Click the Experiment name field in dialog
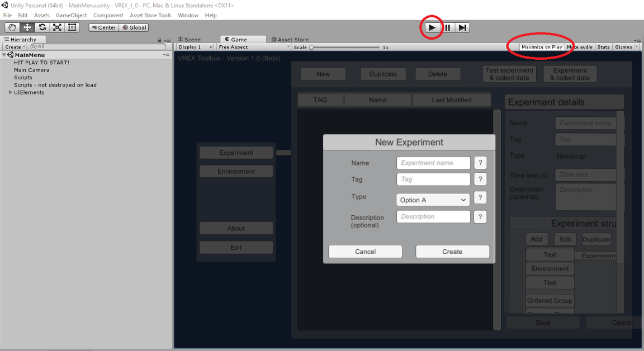Viewport: 644px width, 351px height. pyautogui.click(x=433, y=163)
